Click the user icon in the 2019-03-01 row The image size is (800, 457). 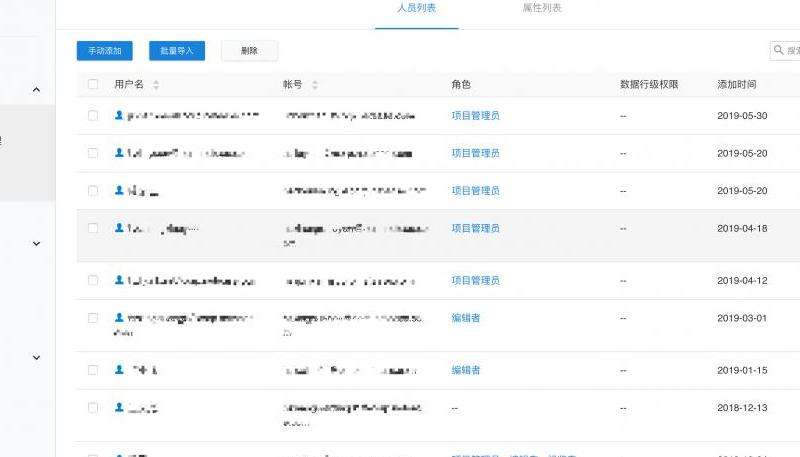[x=120, y=318]
